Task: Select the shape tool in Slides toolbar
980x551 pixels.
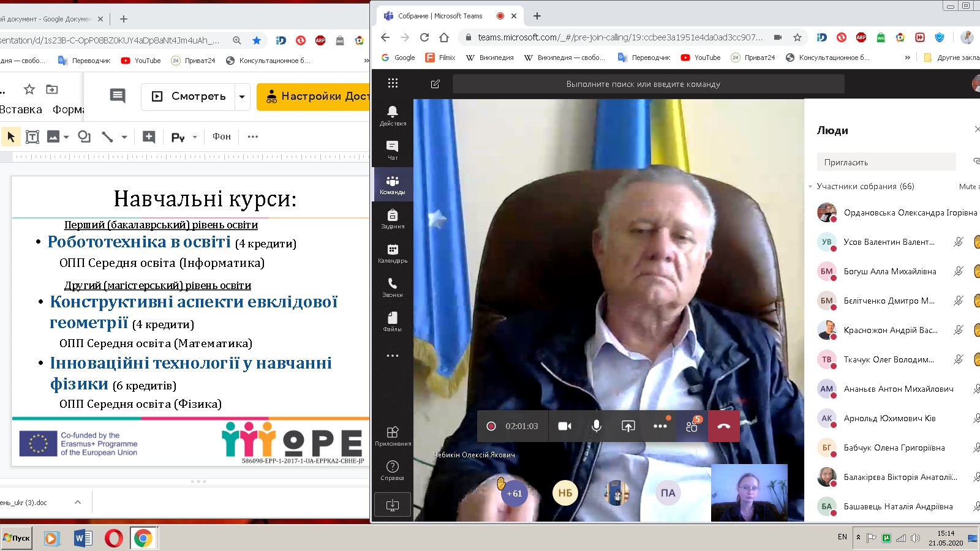Action: [x=85, y=137]
